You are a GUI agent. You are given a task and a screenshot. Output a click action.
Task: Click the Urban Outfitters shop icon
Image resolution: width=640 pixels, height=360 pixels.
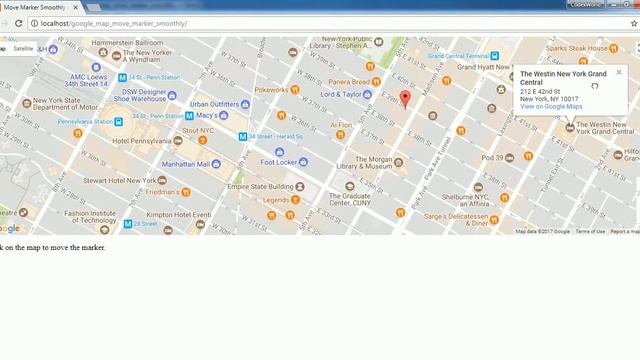(245, 104)
